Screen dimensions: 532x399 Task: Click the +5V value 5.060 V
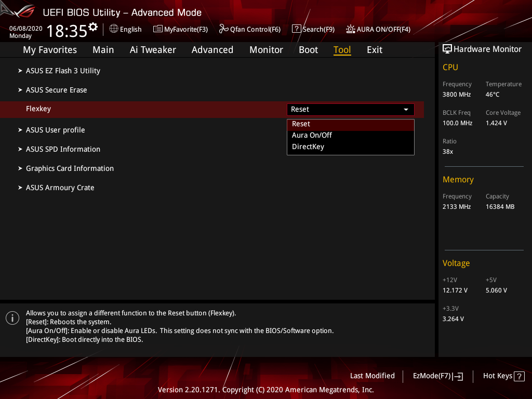pyautogui.click(x=496, y=290)
